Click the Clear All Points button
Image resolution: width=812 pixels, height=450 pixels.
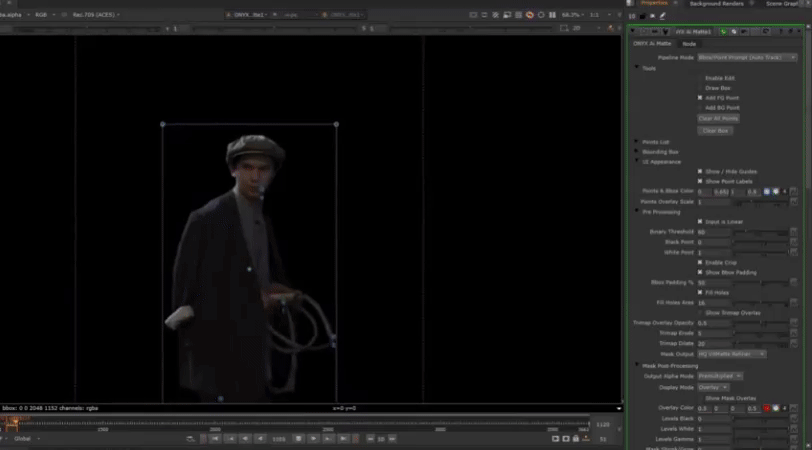point(718,119)
